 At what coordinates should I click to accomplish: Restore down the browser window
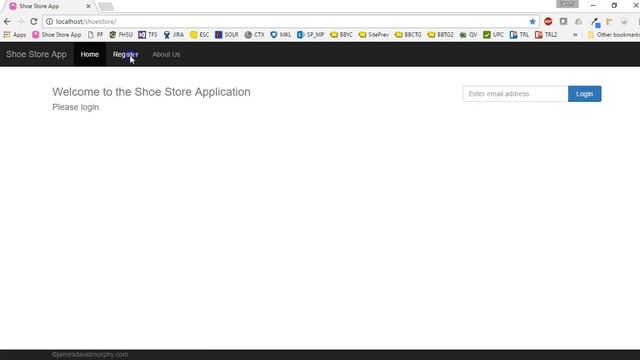614,5
